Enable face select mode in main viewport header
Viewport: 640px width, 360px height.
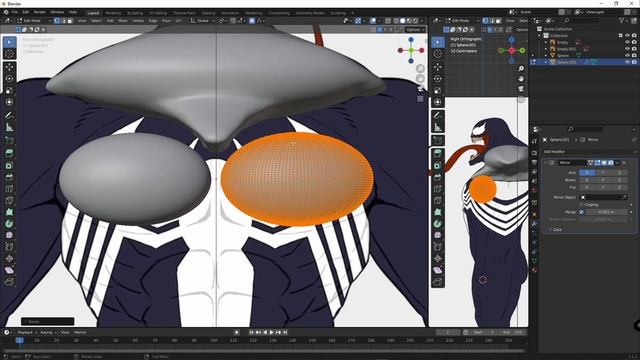tap(70, 20)
